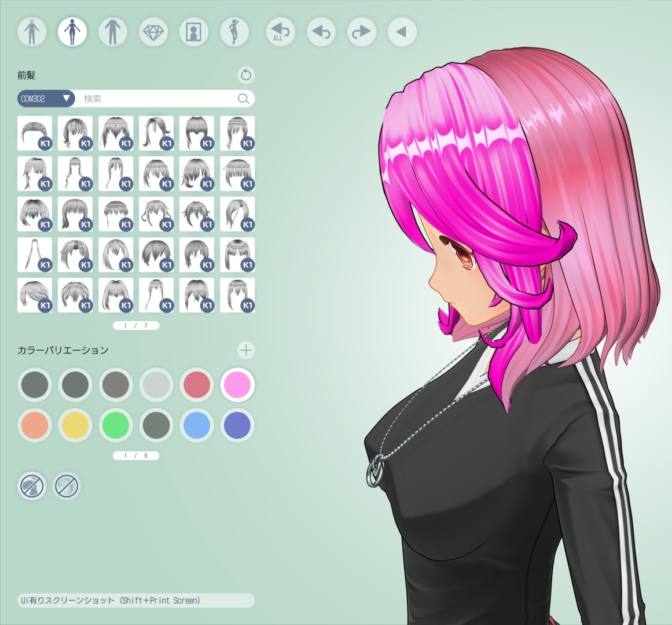The height and width of the screenshot is (625, 672).
Task: Select the first hairstyle in the second row
Action: 35,174
